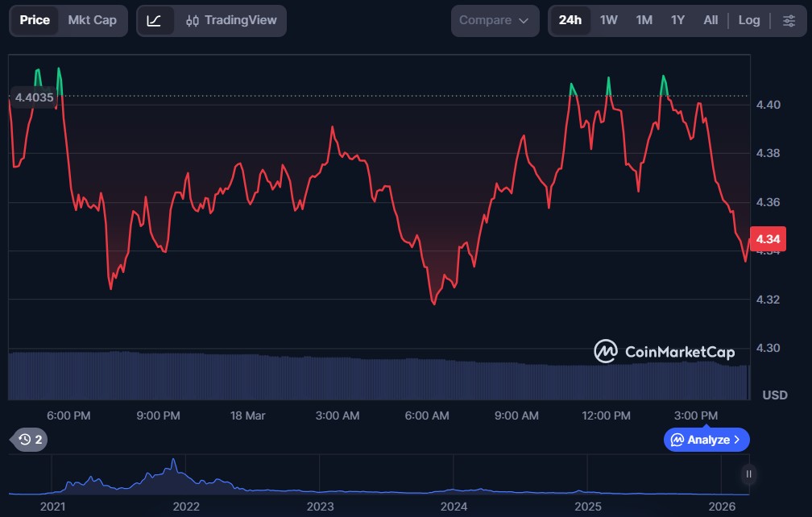
Task: Display All time price history
Action: (x=710, y=20)
